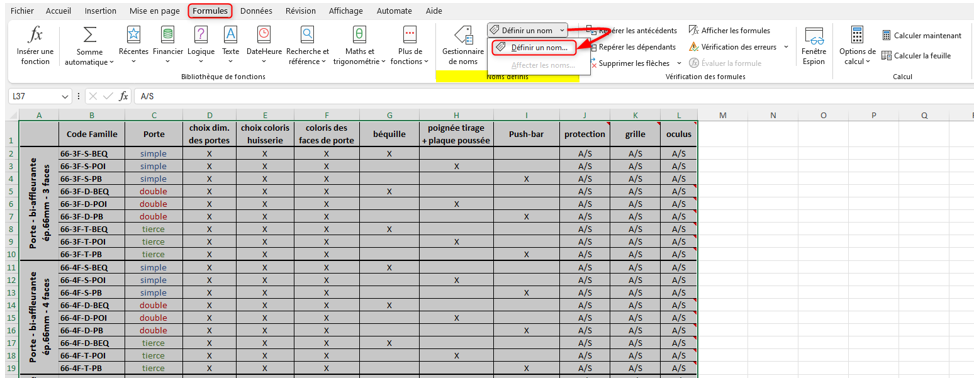
Task: Click Calculer maintenant
Action: [x=921, y=36]
